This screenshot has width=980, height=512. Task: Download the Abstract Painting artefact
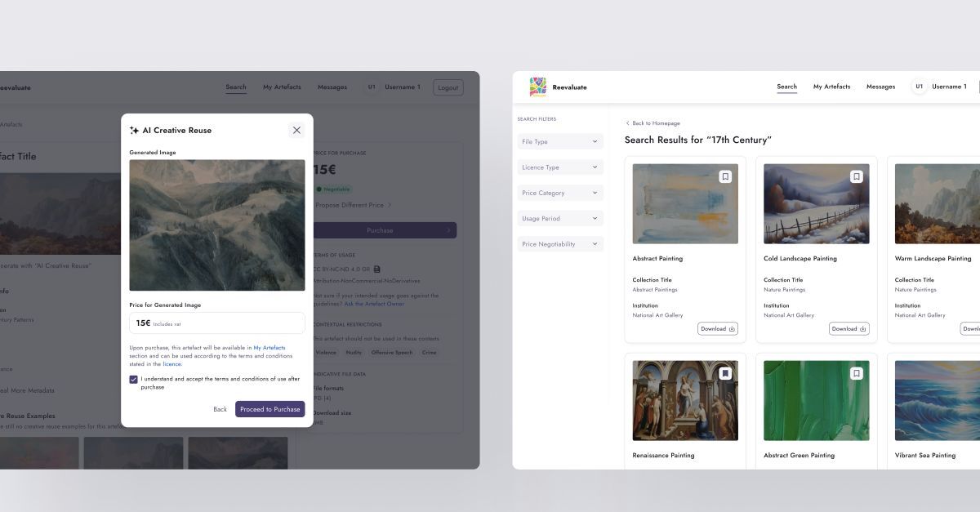click(718, 329)
